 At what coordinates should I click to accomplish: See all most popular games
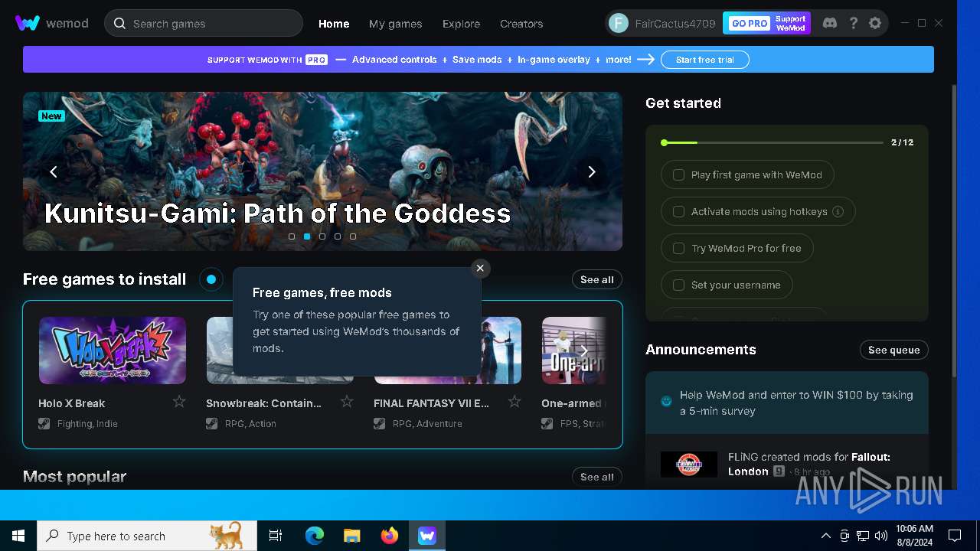(x=597, y=477)
